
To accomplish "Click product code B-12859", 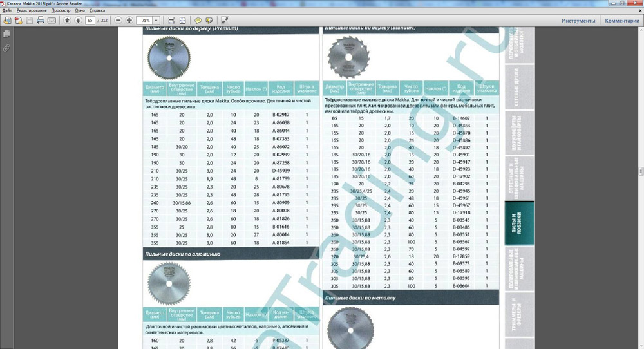I will point(461,256).
